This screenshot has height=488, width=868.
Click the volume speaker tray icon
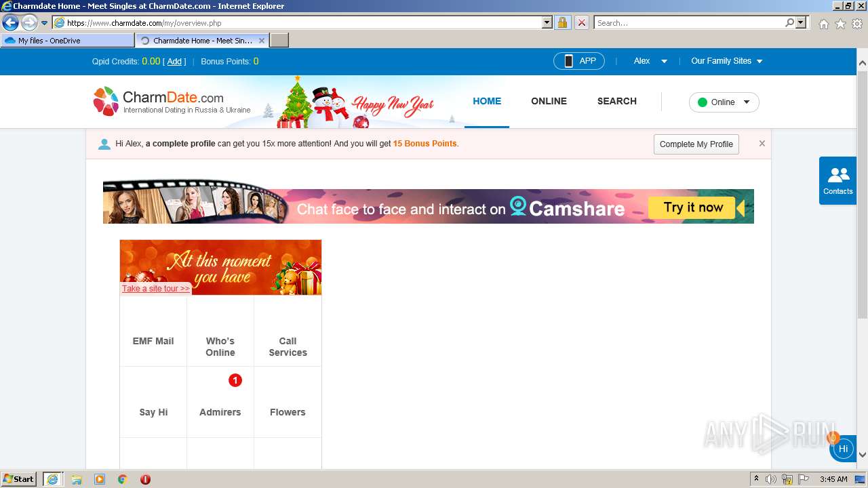click(x=771, y=479)
